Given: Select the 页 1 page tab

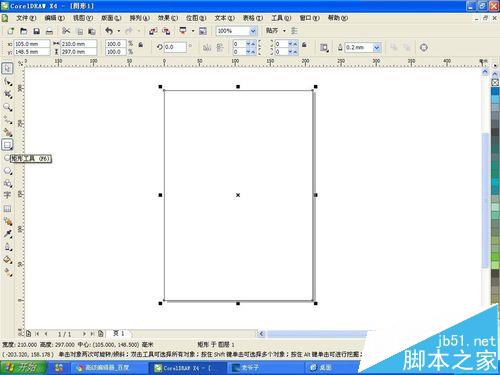Looking at the screenshot, I should coord(119,333).
